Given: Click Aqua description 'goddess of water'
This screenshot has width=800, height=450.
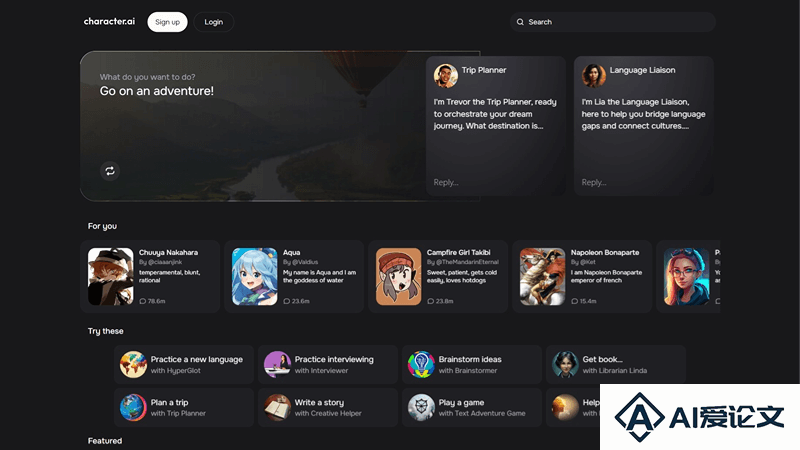Looking at the screenshot, I should tap(319, 277).
